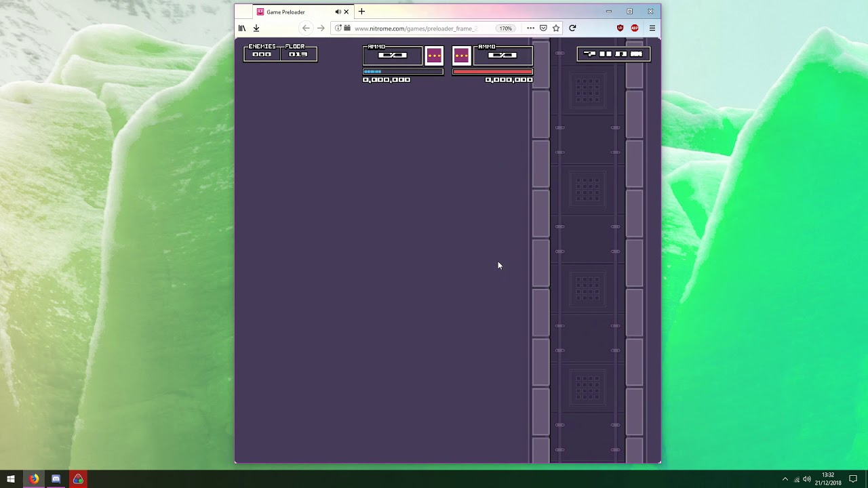Open a new browser tab
The image size is (868, 488).
click(361, 12)
